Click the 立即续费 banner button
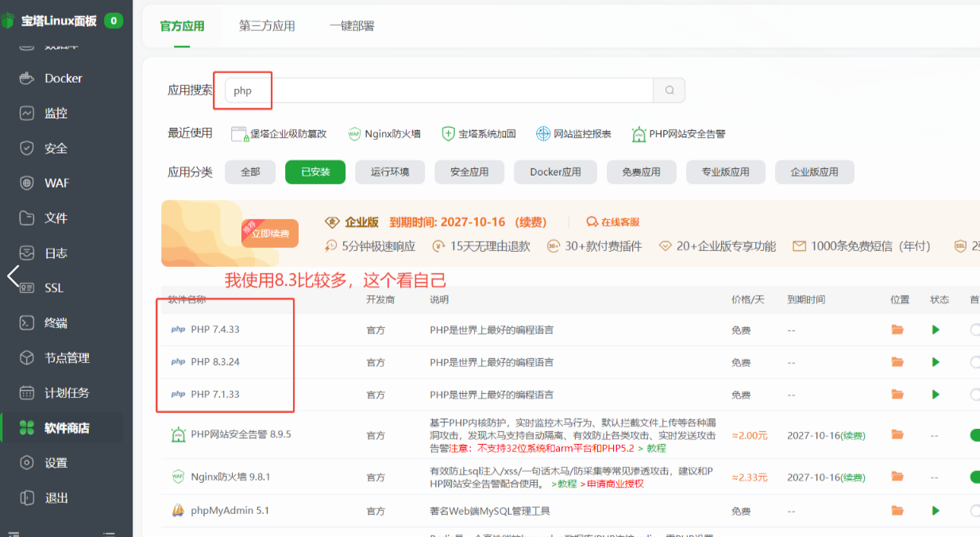 pyautogui.click(x=270, y=234)
